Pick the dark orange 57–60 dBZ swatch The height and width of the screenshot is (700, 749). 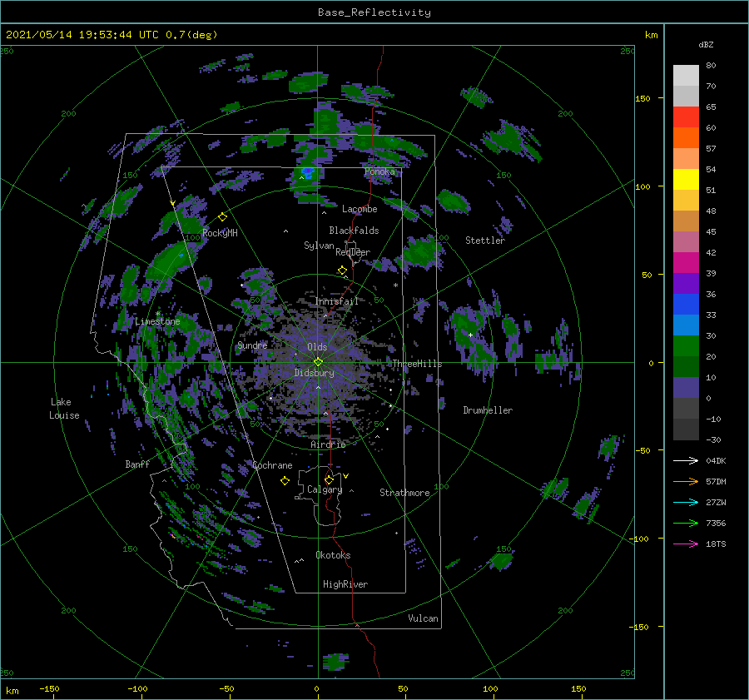tap(686, 138)
